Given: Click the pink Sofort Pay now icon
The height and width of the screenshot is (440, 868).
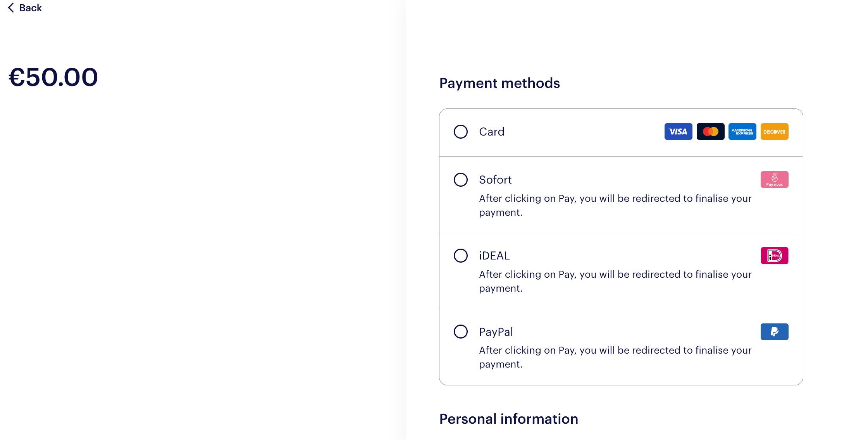Looking at the screenshot, I should point(774,180).
